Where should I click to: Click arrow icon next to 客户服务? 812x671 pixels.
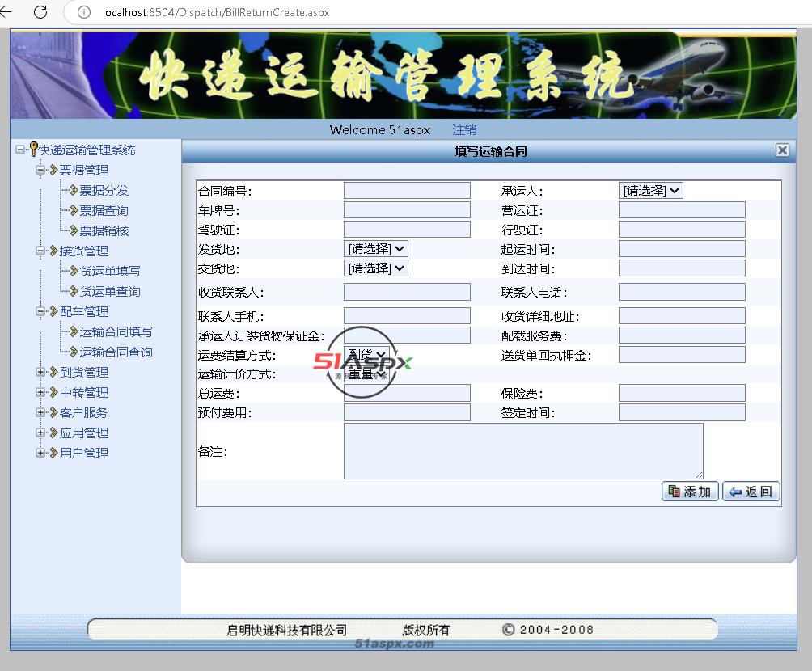click(x=53, y=412)
